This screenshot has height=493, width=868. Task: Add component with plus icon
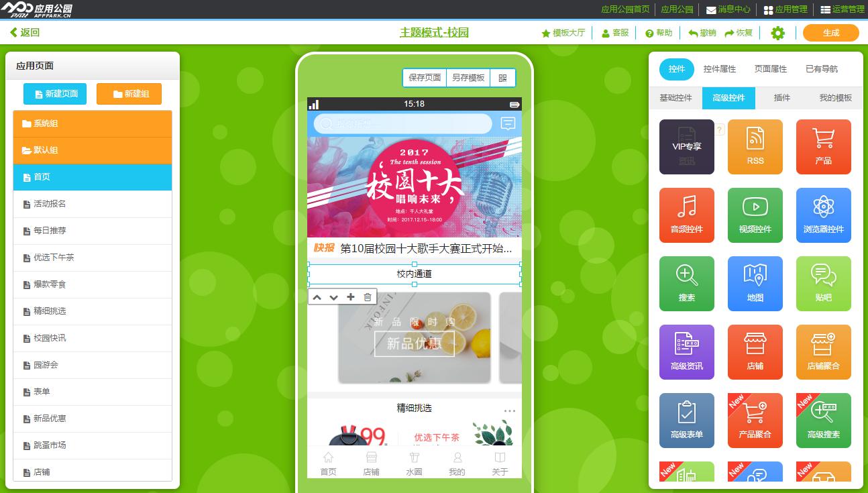coord(350,297)
